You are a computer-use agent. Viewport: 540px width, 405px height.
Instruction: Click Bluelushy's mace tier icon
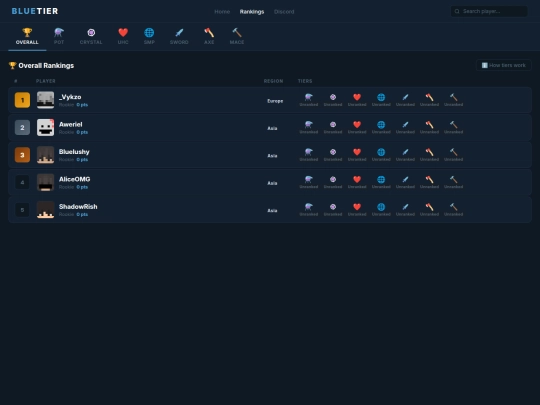454,152
